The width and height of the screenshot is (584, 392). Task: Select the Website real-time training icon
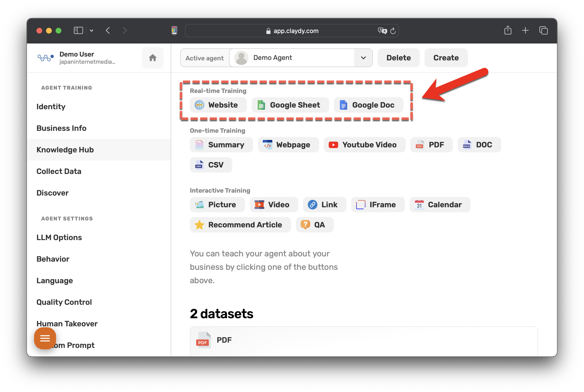[x=199, y=105]
